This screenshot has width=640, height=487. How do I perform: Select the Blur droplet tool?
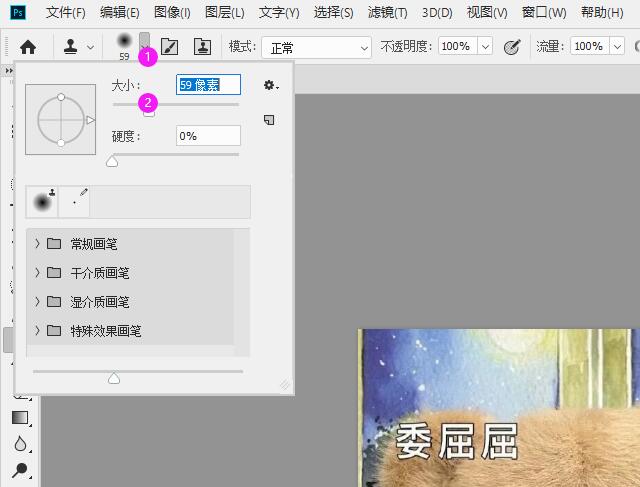click(20, 444)
